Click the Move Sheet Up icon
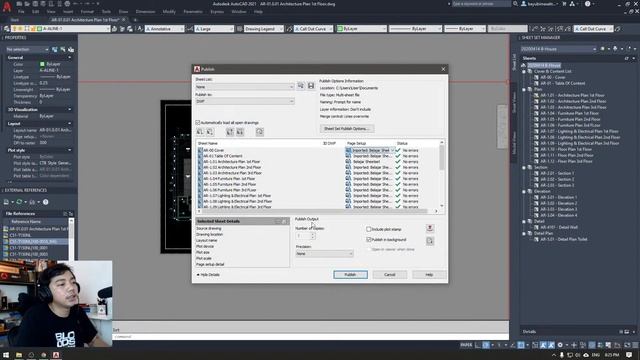Image resolution: width=640 pixels, height=360 pixels. click(x=230, y=132)
